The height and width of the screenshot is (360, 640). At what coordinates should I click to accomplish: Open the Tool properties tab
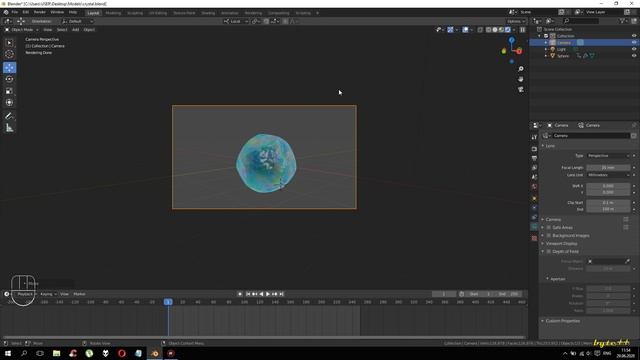[x=534, y=138]
